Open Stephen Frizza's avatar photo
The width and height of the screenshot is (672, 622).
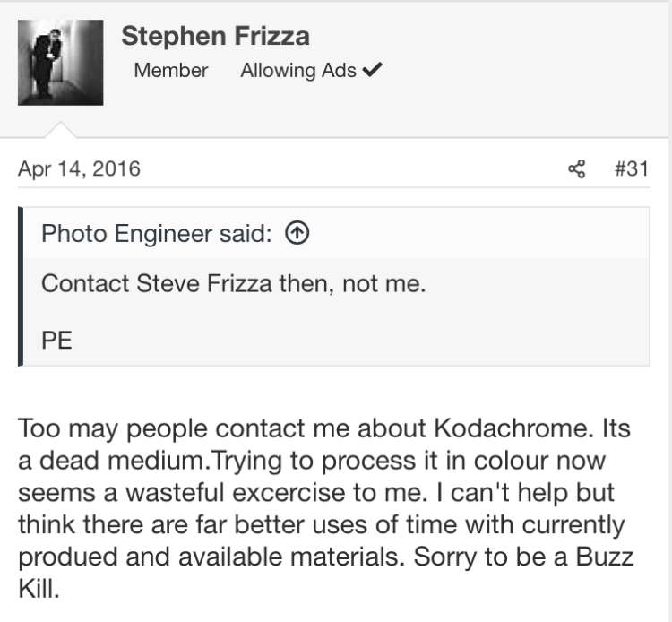point(60,63)
